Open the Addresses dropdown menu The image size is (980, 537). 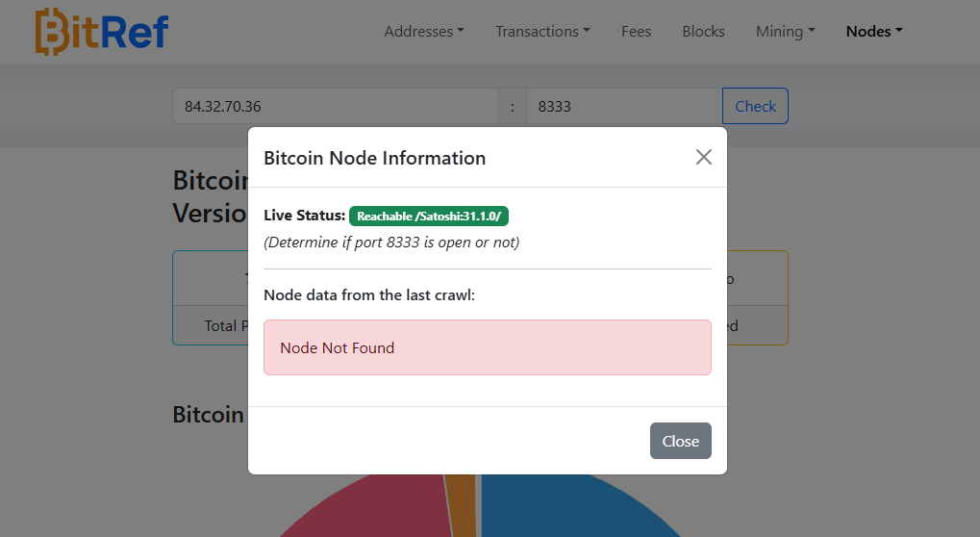[424, 31]
